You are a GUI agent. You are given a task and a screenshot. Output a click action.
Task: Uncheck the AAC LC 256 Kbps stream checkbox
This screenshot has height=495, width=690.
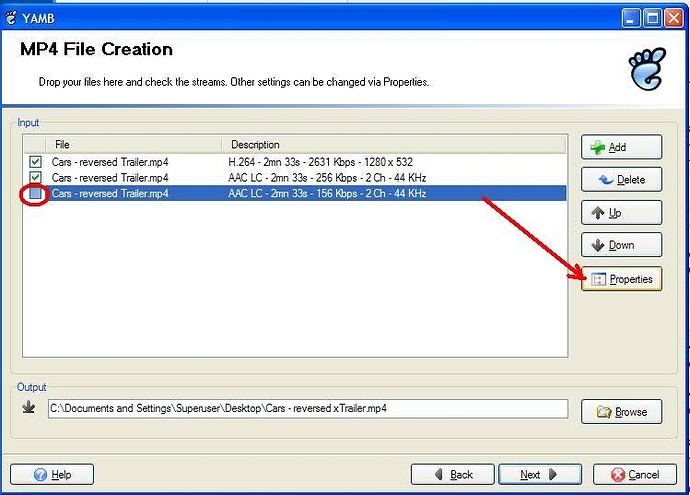coord(35,178)
